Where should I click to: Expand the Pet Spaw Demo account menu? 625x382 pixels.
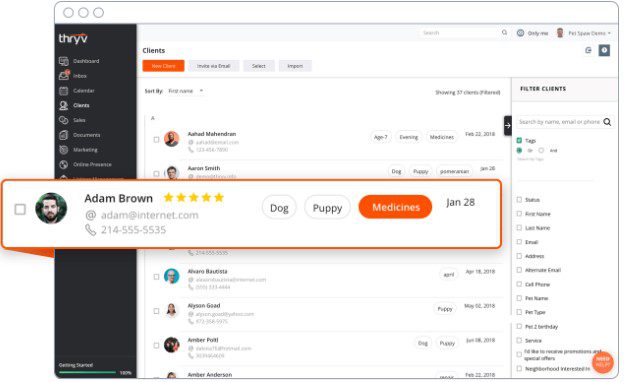click(x=584, y=33)
